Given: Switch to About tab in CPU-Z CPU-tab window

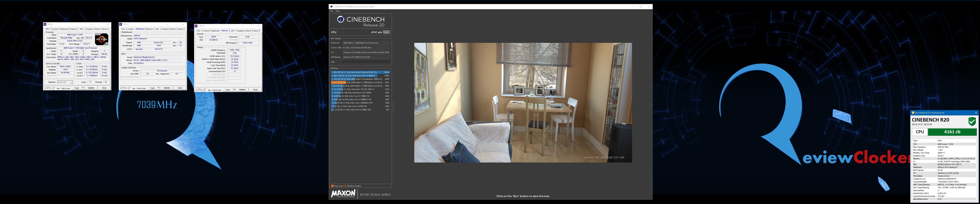Looking at the screenshot, I should [x=105, y=29].
